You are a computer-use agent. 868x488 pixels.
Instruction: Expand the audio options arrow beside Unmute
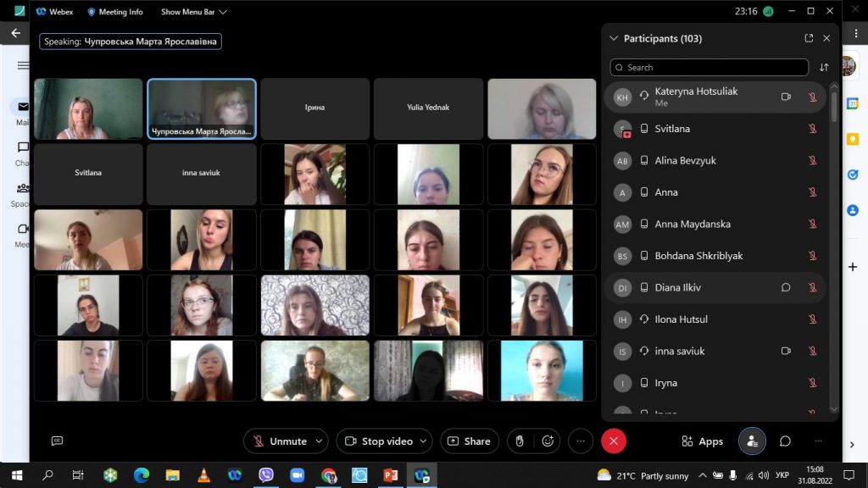pos(319,441)
